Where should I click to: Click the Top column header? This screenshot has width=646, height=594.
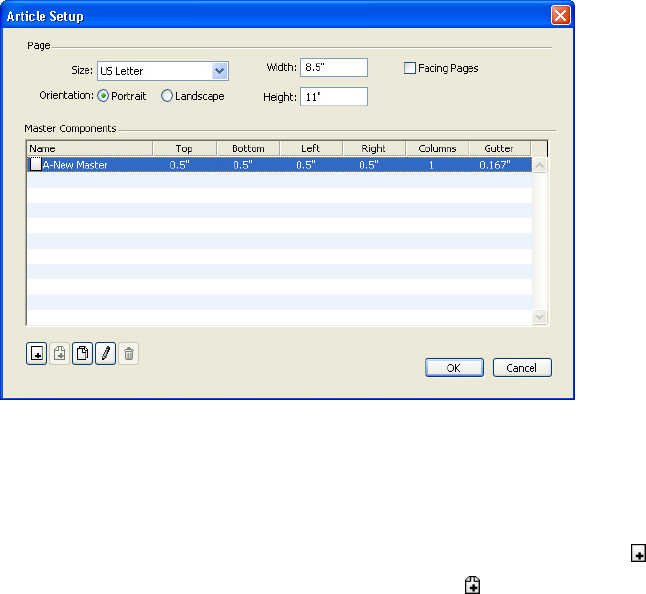pyautogui.click(x=185, y=148)
